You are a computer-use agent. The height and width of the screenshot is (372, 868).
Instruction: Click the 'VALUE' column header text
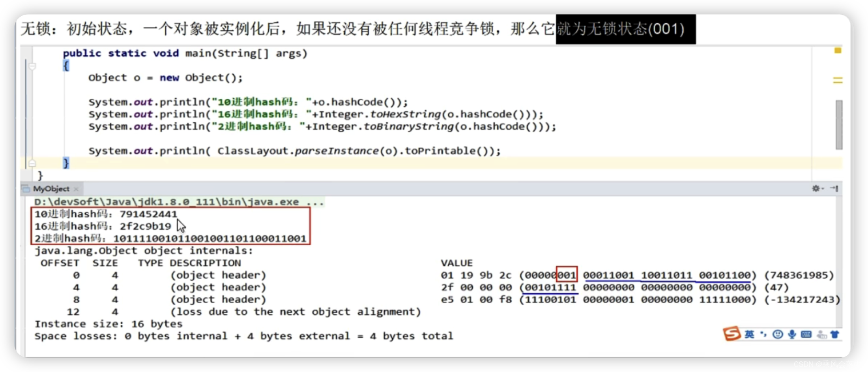click(x=456, y=263)
